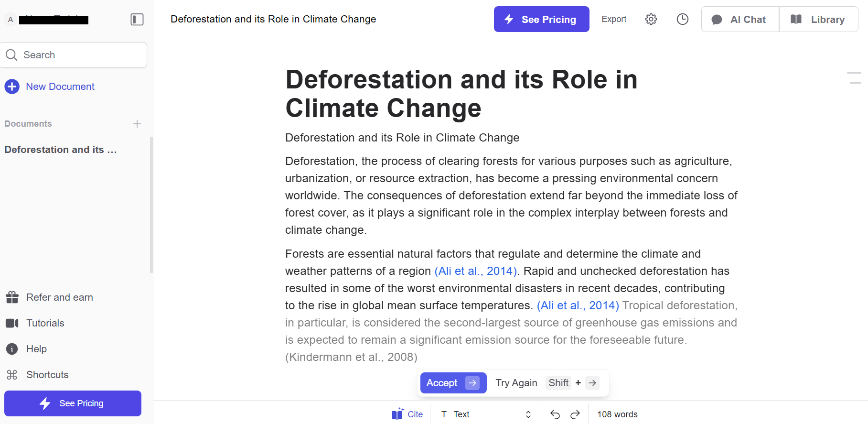Image resolution: width=868 pixels, height=424 pixels.
Task: Click Try Again for new suggestion
Action: 516,383
